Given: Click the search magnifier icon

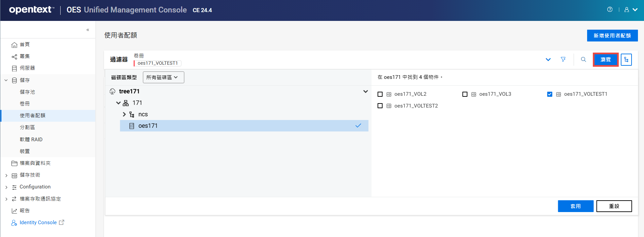Looking at the screenshot, I should pyautogui.click(x=583, y=60).
